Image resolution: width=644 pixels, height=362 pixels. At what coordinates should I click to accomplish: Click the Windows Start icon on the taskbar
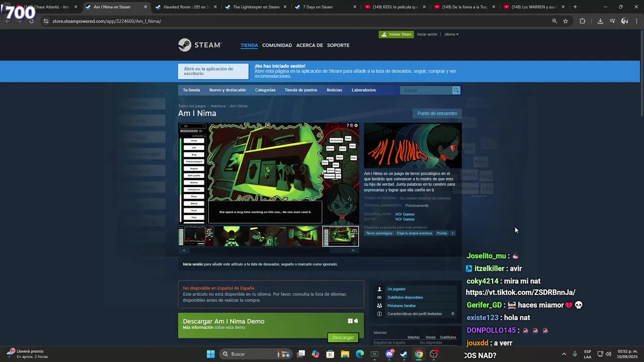211,354
